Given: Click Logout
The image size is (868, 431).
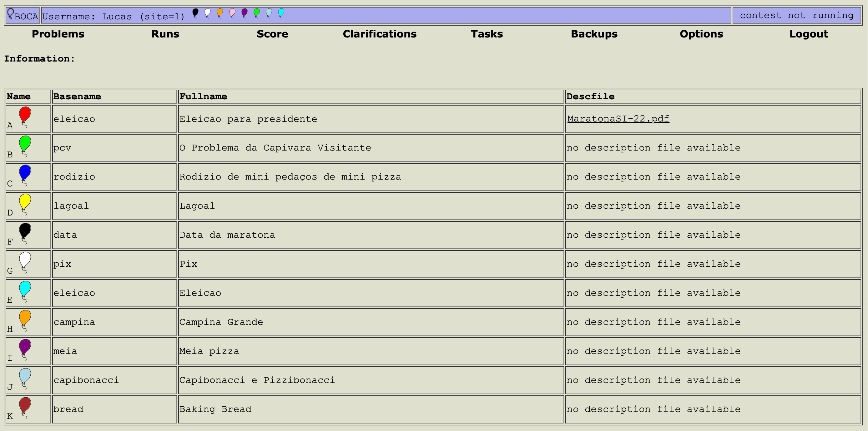Looking at the screenshot, I should click(x=809, y=34).
